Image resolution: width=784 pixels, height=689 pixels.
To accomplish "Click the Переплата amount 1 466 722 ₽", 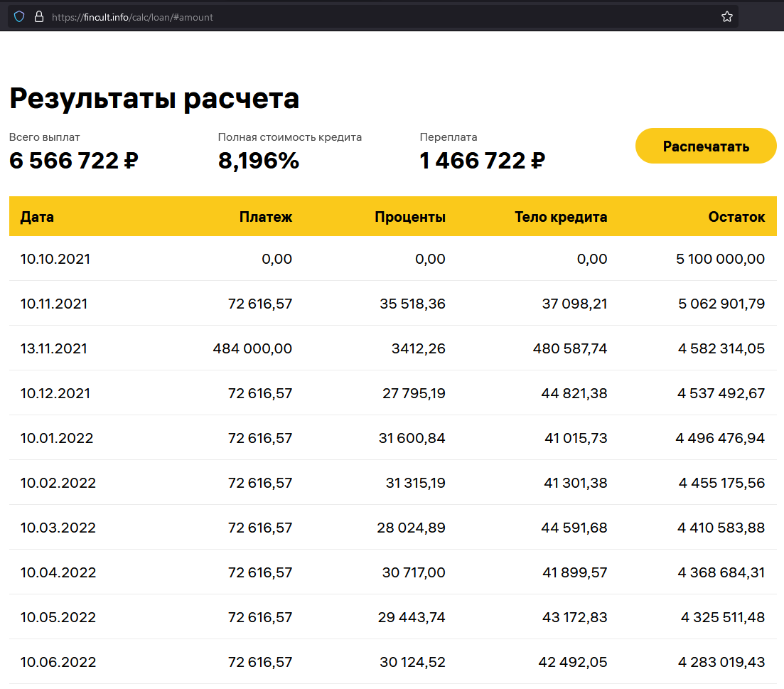I will click(x=482, y=161).
